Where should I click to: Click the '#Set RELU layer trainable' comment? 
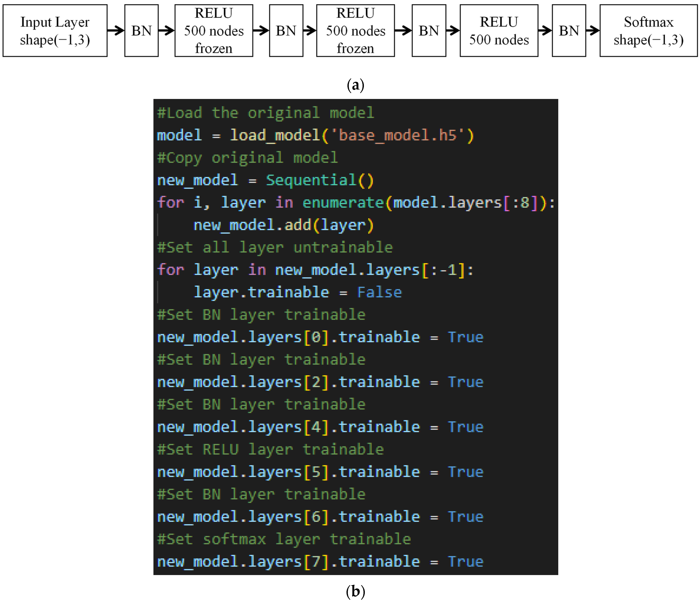pyautogui.click(x=270, y=449)
